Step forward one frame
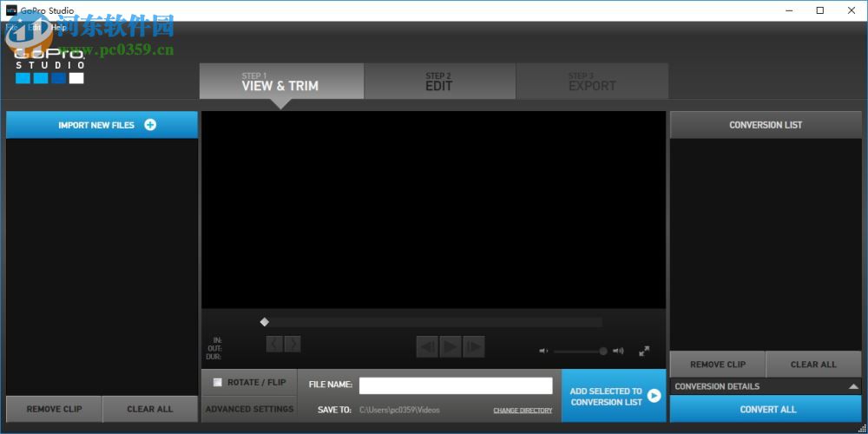The width and height of the screenshot is (868, 434). click(474, 346)
